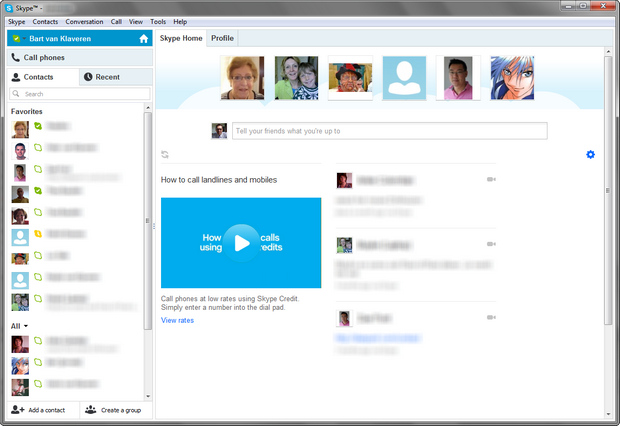Click avatar of third feed entry
This screenshot has height=426, width=620.
click(x=344, y=318)
